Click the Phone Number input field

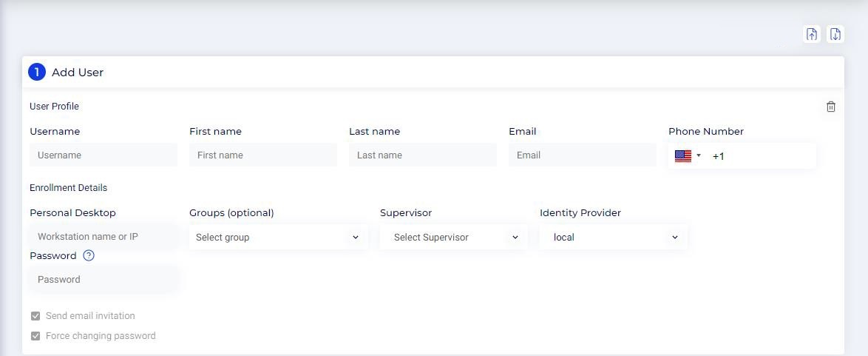pos(762,156)
